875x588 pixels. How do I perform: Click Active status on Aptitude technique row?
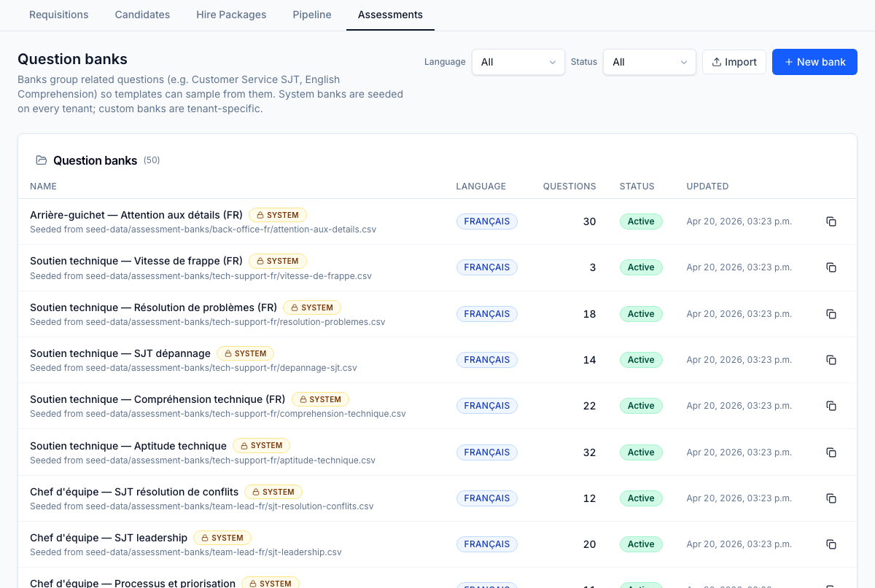click(641, 452)
